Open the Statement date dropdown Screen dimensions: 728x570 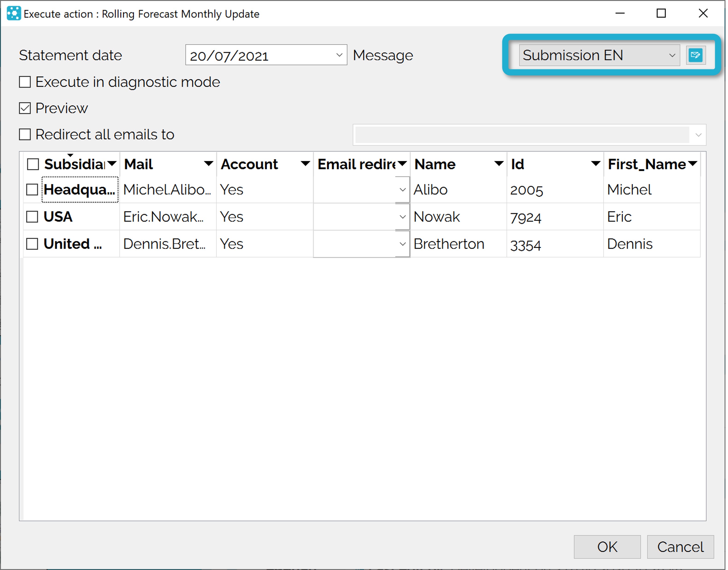coord(339,55)
